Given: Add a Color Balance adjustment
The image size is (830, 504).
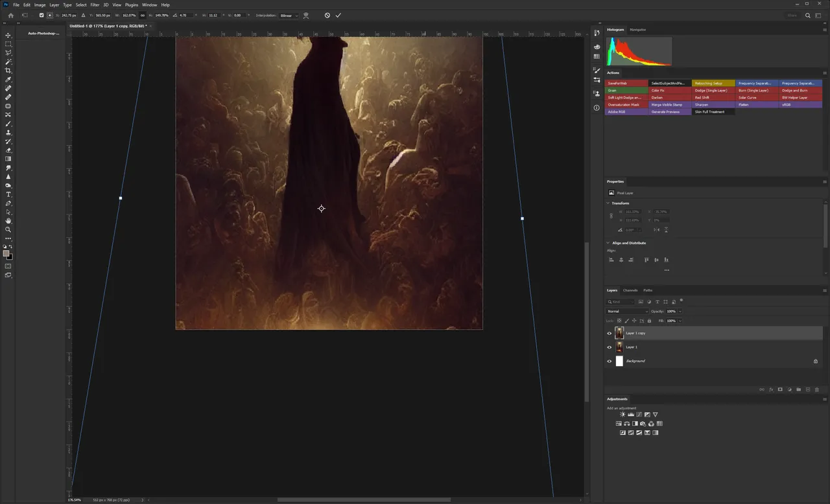Looking at the screenshot, I should point(627,424).
